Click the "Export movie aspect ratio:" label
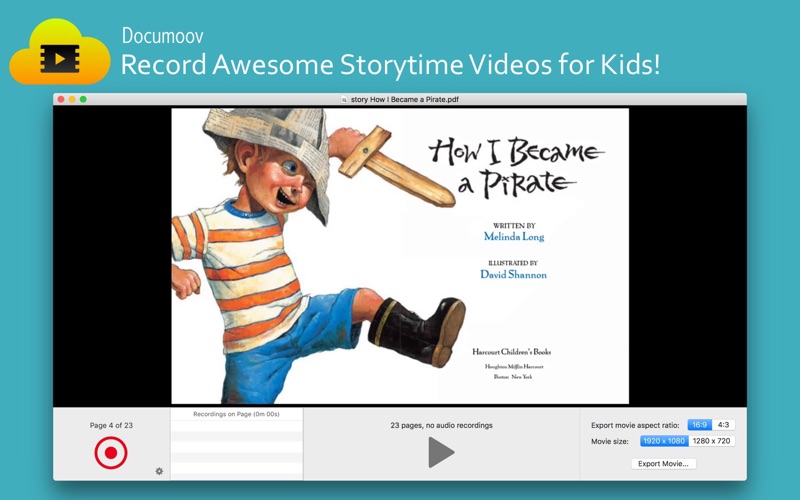Screen dimensions: 800x500 635,425
